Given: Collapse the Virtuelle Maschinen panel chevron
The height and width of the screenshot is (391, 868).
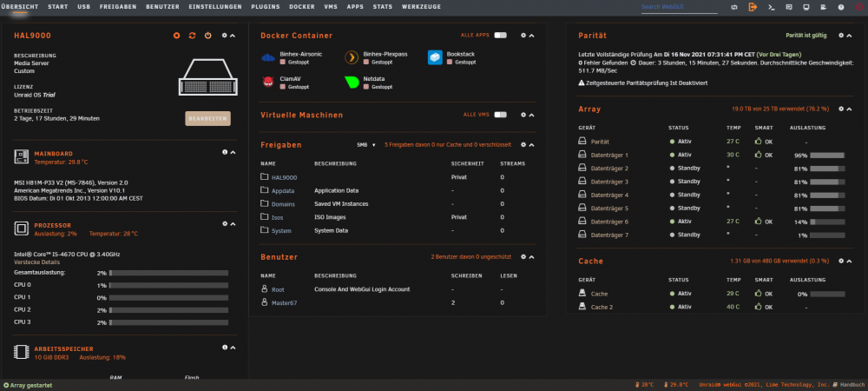Looking at the screenshot, I should (x=531, y=115).
